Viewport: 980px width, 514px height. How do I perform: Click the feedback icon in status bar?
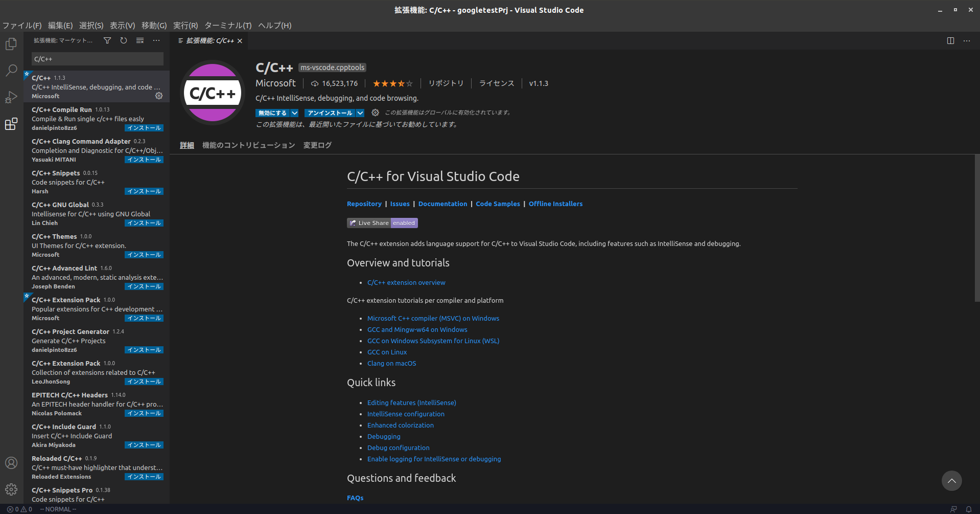(953, 509)
